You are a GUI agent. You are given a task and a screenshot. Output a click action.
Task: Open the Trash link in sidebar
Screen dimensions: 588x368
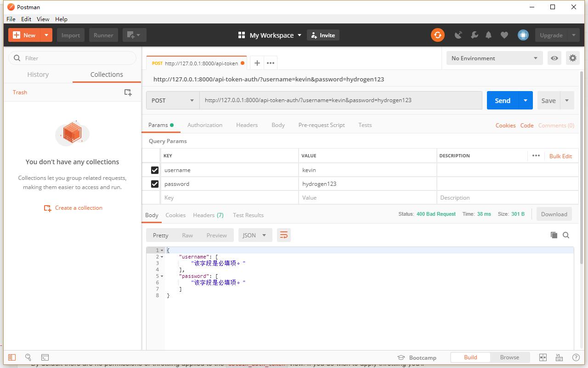[20, 92]
